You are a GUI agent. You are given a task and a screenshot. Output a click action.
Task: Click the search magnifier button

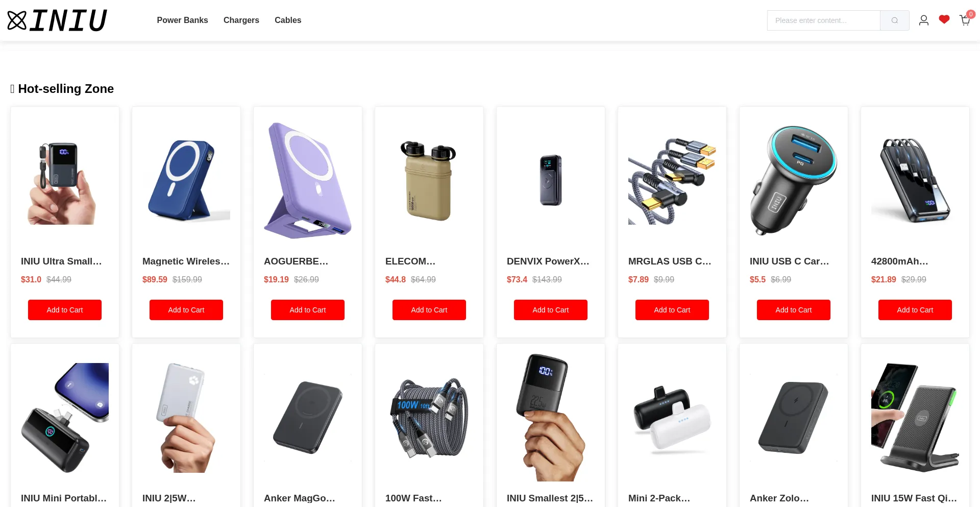(895, 20)
